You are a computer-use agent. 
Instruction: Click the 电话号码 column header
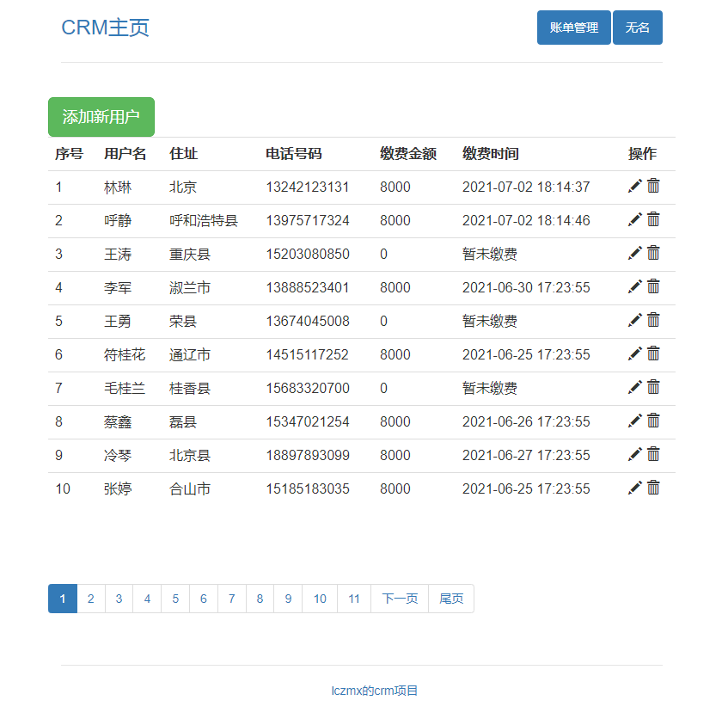[x=293, y=154]
